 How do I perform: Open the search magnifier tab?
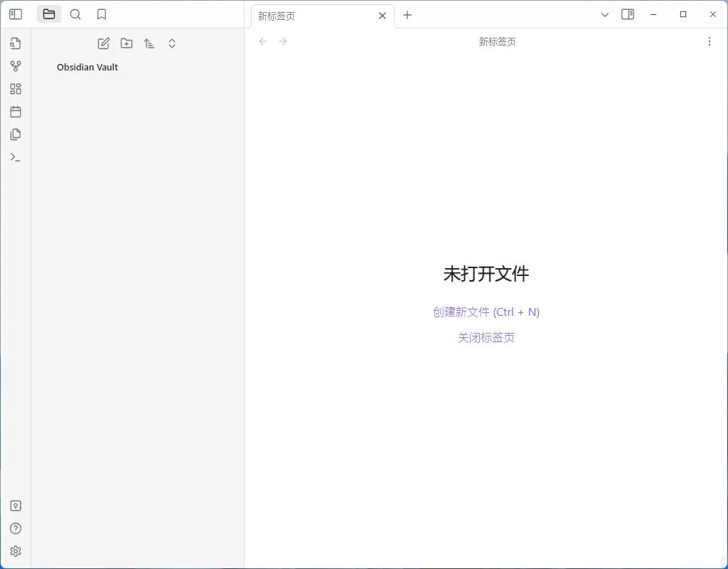75,14
